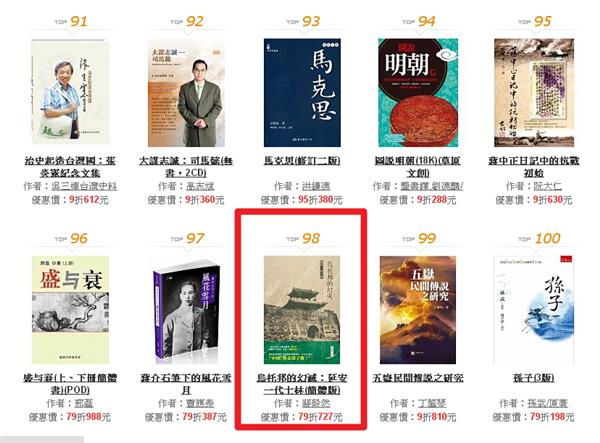Image resolution: width=600 pixels, height=443 pixels.
Task: Click the 五嶽民間傳說之研究 book cover
Action: click(x=418, y=310)
